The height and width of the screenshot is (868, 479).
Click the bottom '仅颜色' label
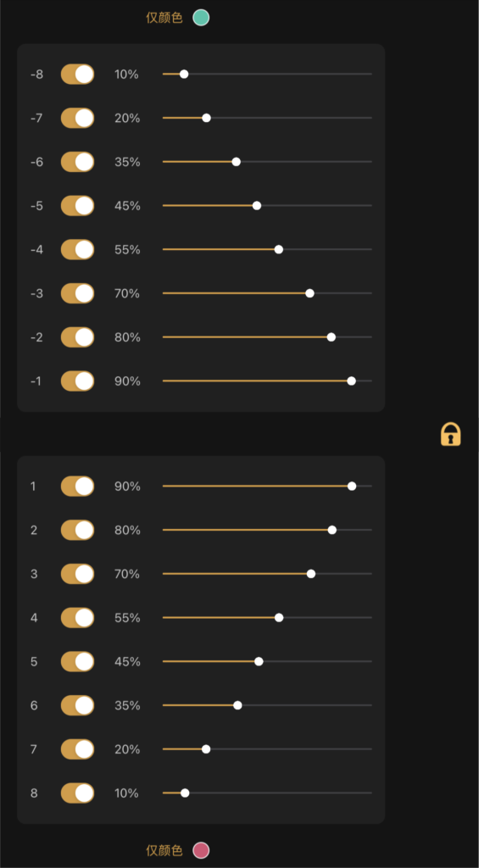point(164,851)
